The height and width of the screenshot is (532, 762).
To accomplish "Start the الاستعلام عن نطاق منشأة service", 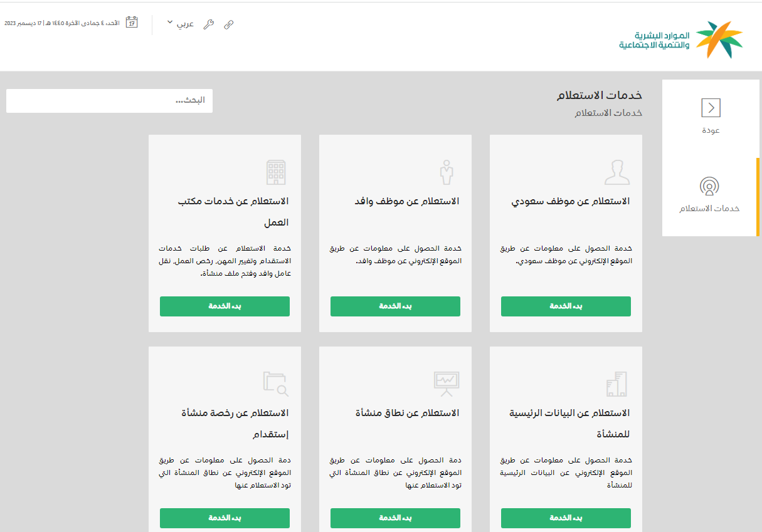I will coord(395,518).
